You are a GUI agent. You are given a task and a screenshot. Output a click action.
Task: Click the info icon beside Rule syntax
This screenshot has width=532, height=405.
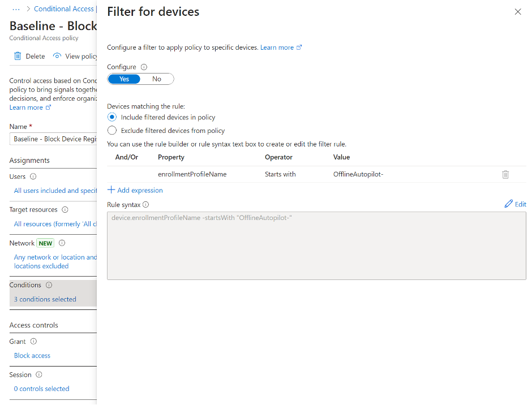point(146,205)
